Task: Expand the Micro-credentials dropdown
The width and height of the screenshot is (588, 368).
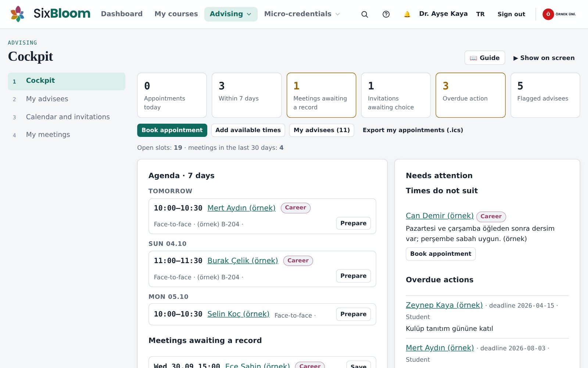Action: 302,14
